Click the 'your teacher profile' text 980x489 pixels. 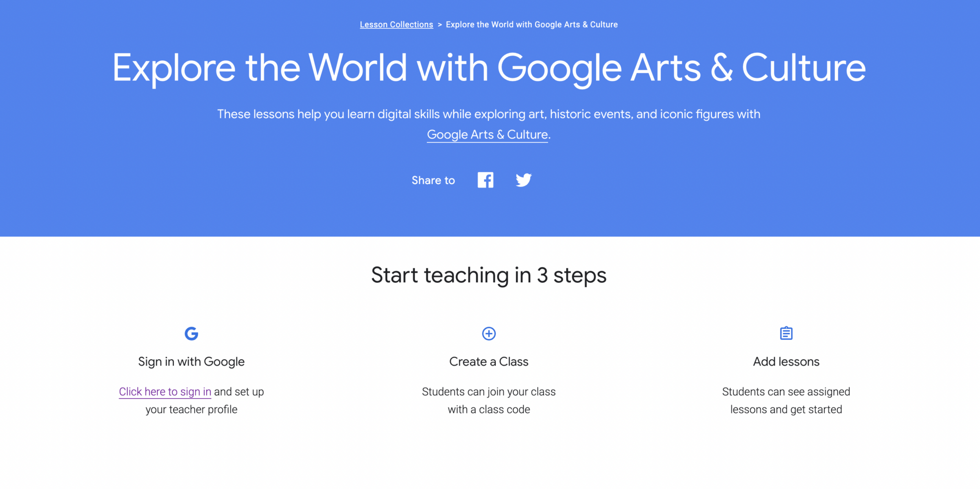191,410
